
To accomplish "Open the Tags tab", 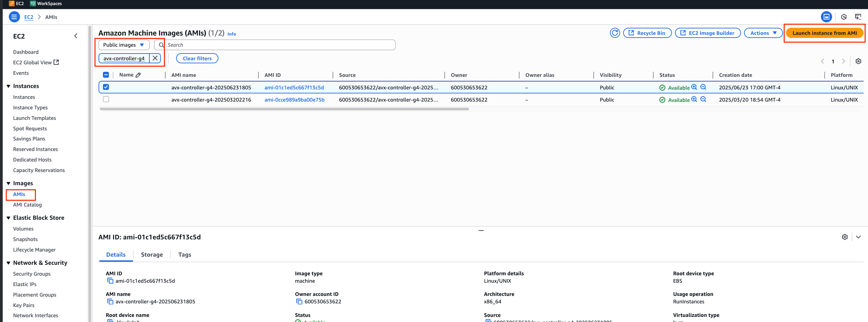I will coord(185,255).
